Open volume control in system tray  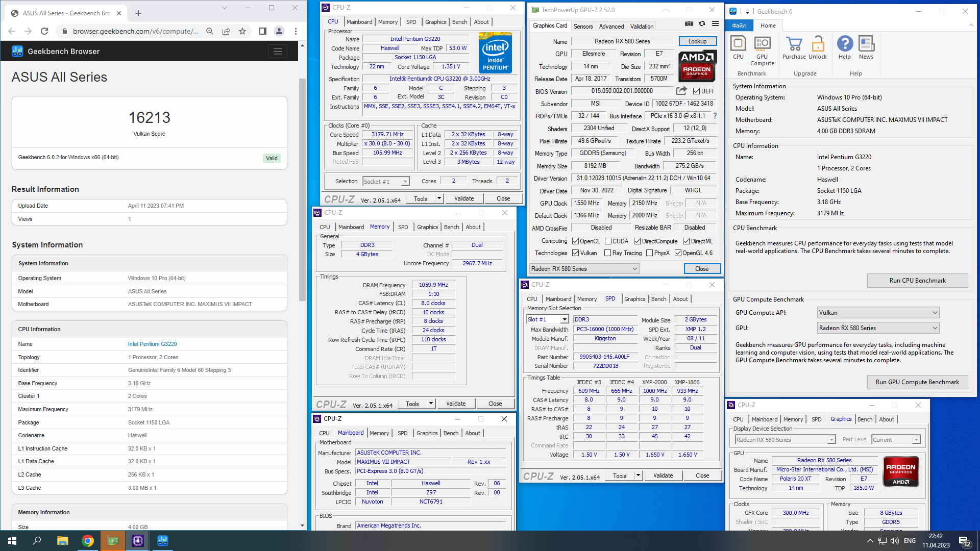tap(894, 541)
